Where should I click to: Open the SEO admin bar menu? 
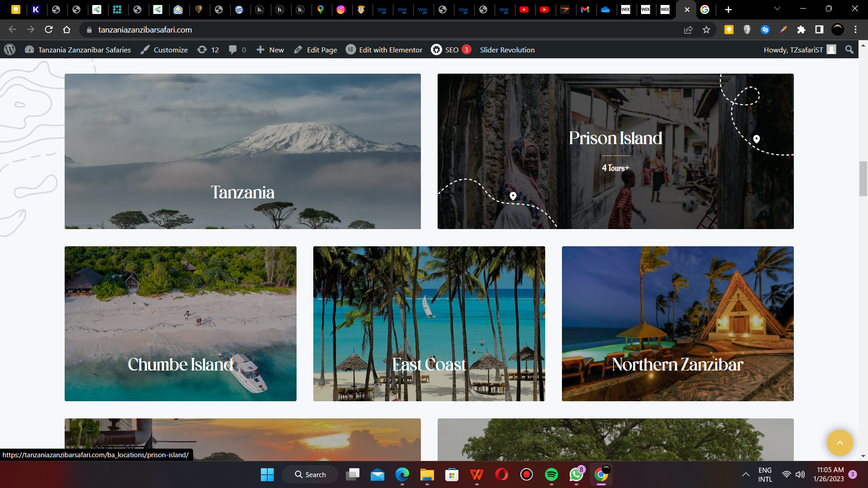[451, 50]
